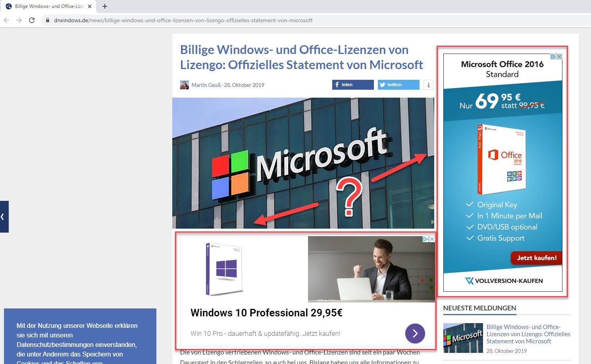The height and width of the screenshot is (364, 591).
Task: Click the address bar to edit the URL
Action: point(179,20)
